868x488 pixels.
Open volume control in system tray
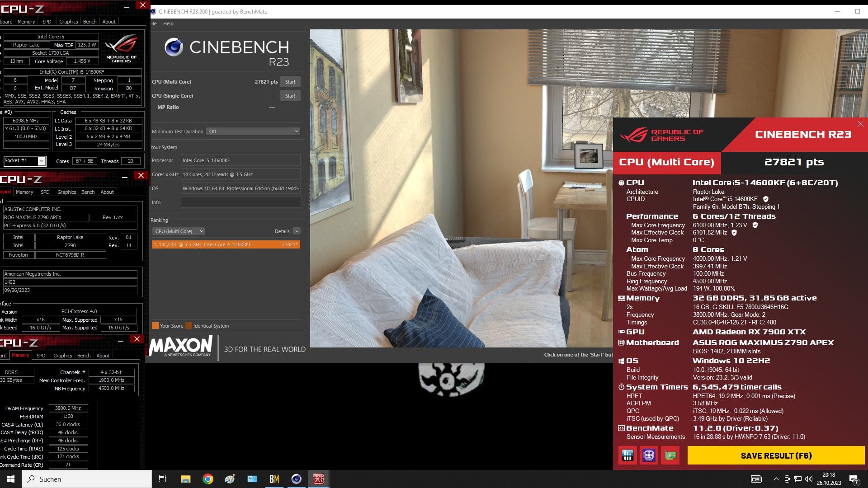point(808,479)
